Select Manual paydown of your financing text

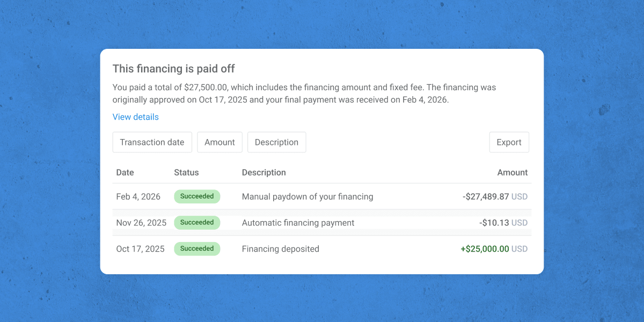click(x=308, y=196)
